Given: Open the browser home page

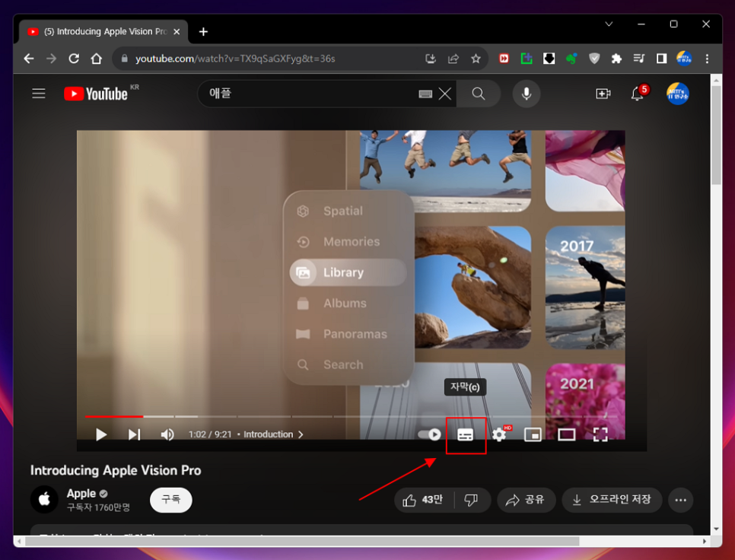Looking at the screenshot, I should 96,59.
